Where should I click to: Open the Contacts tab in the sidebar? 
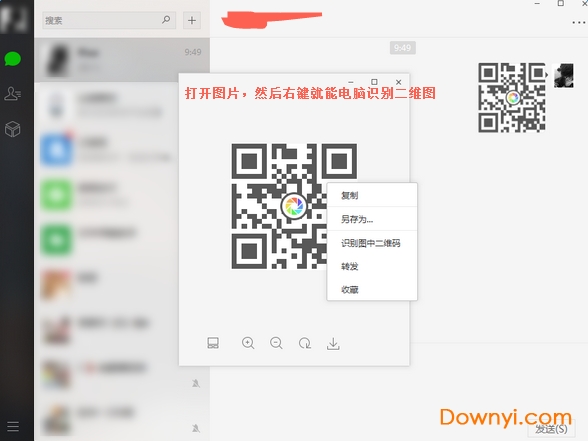[12, 94]
